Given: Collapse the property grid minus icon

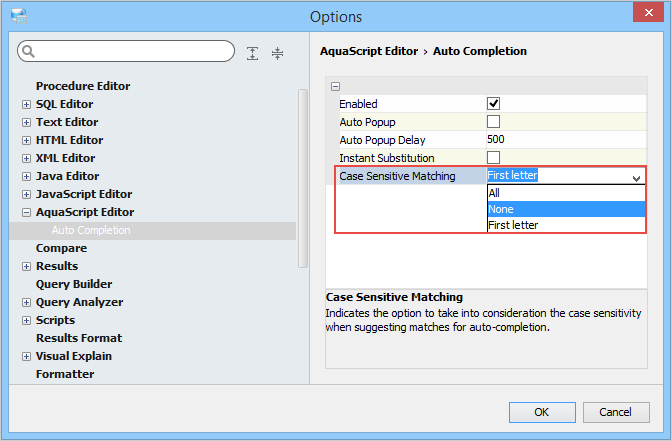Looking at the screenshot, I should [335, 86].
